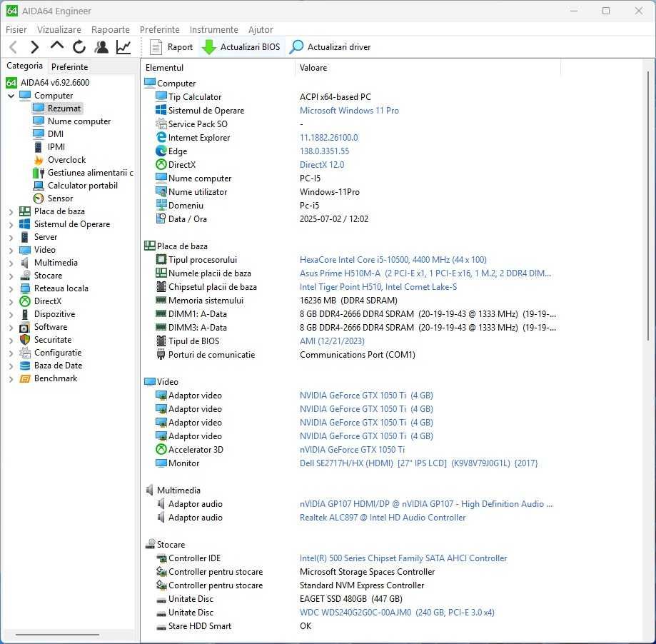Select Nume computer tree item
The width and height of the screenshot is (656, 644).
coord(79,121)
